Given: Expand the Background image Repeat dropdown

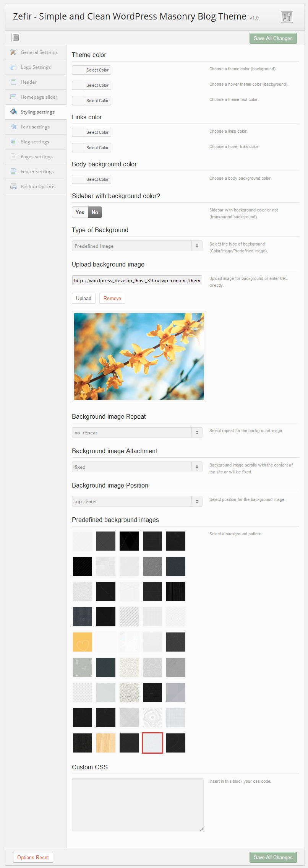Looking at the screenshot, I should (137, 432).
